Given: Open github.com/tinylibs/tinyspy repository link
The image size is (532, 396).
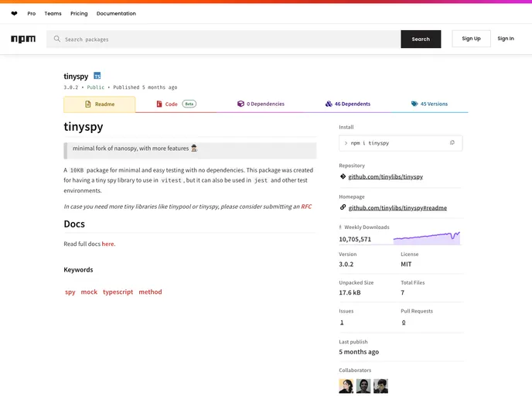Looking at the screenshot, I should click(x=385, y=176).
